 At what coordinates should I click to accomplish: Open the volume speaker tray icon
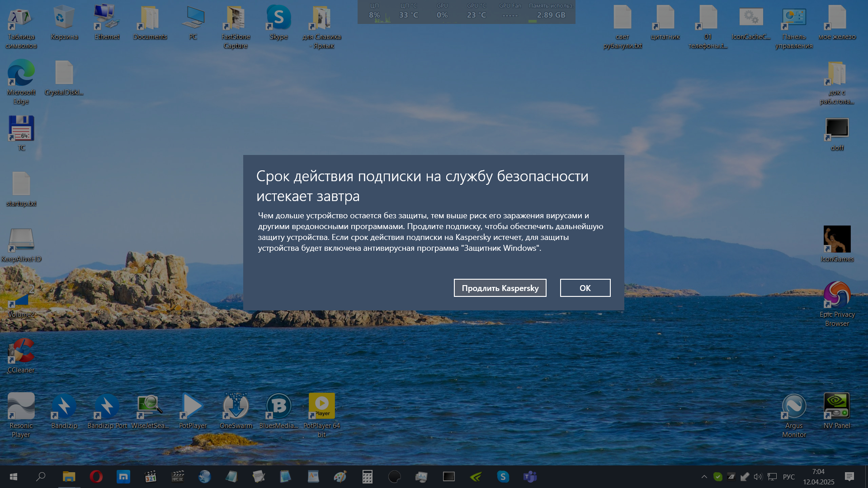[758, 476]
